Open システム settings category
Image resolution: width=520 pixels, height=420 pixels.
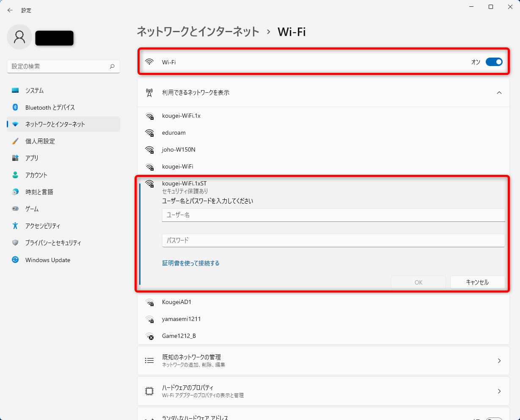coord(63,91)
